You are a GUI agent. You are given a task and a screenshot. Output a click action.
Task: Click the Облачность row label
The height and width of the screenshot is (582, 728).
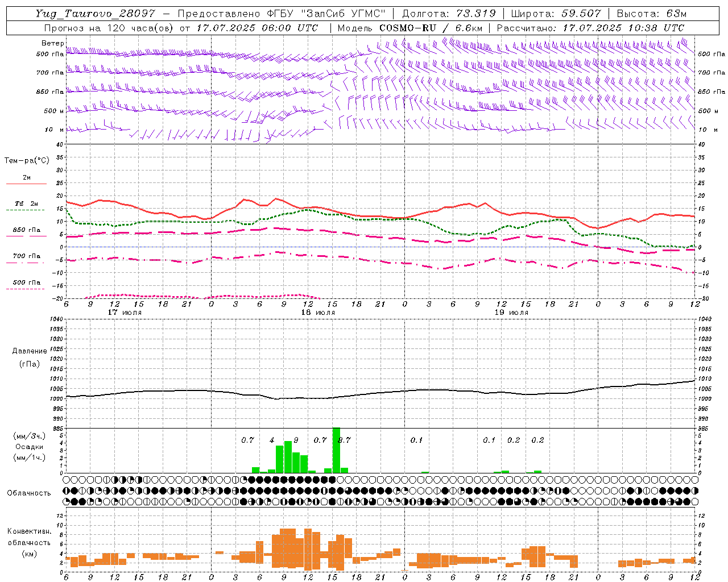(x=29, y=493)
